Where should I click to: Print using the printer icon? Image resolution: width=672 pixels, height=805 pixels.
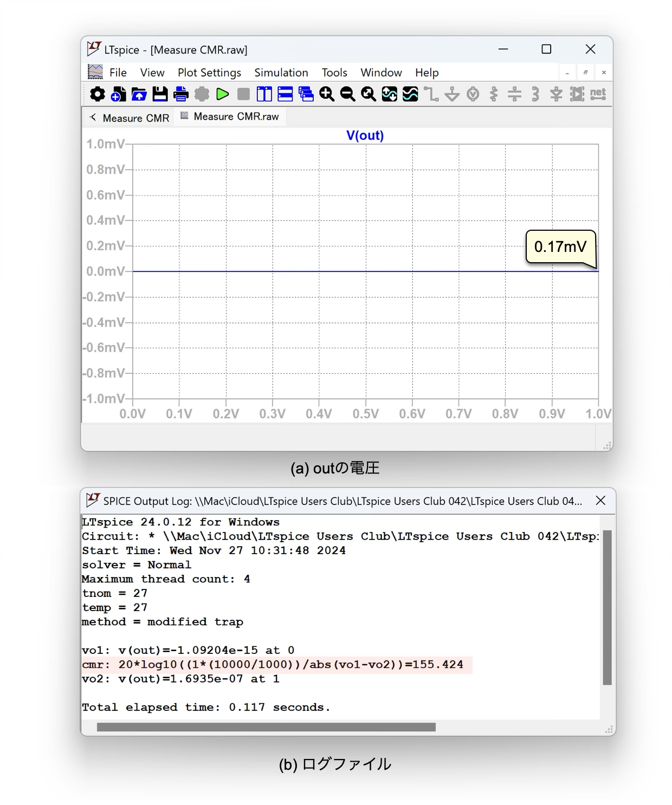tap(181, 94)
